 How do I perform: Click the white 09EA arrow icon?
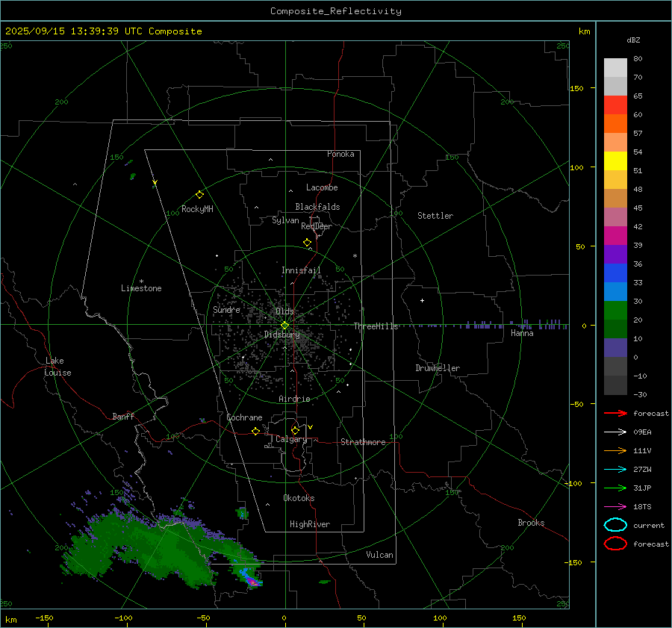[x=615, y=432]
